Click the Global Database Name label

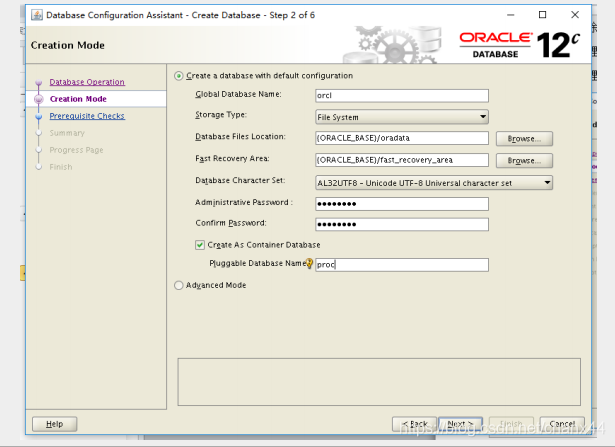pyautogui.click(x=238, y=94)
